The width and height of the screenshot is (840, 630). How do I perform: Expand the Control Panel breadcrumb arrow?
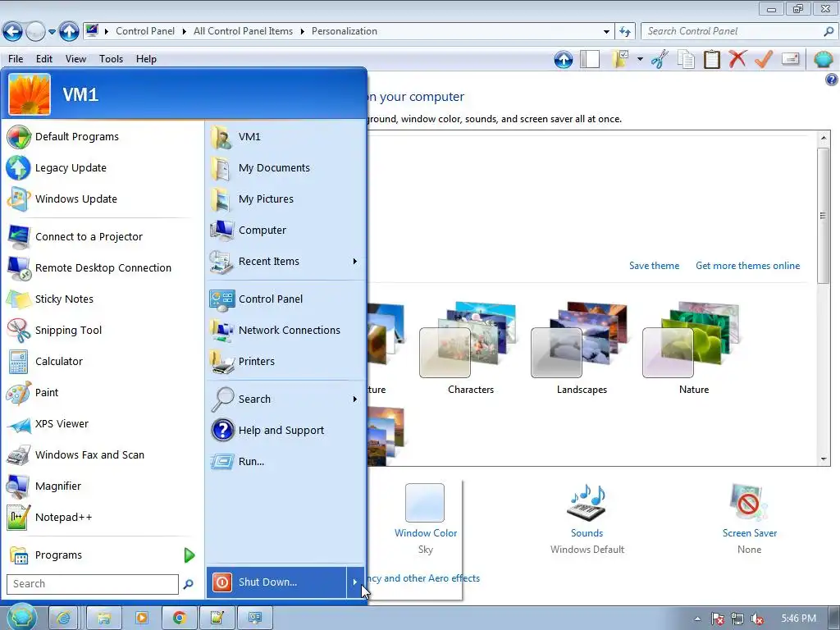184,32
